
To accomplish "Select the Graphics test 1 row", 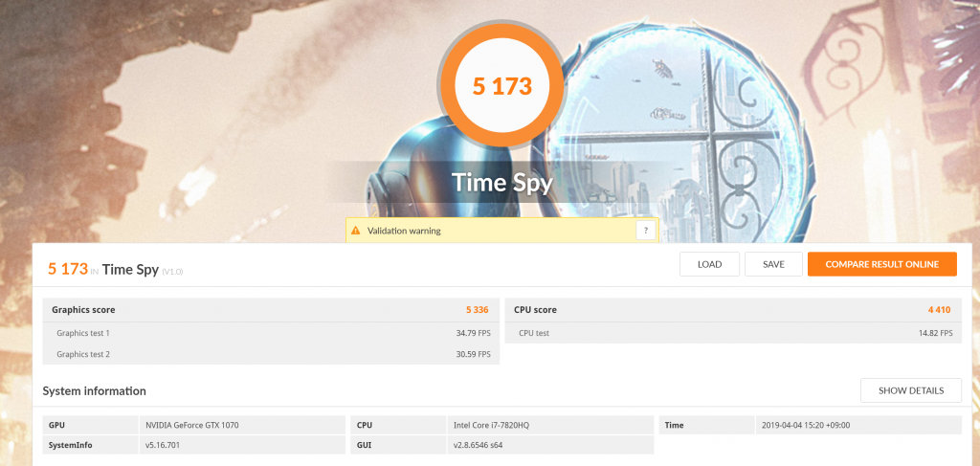I will pos(271,333).
